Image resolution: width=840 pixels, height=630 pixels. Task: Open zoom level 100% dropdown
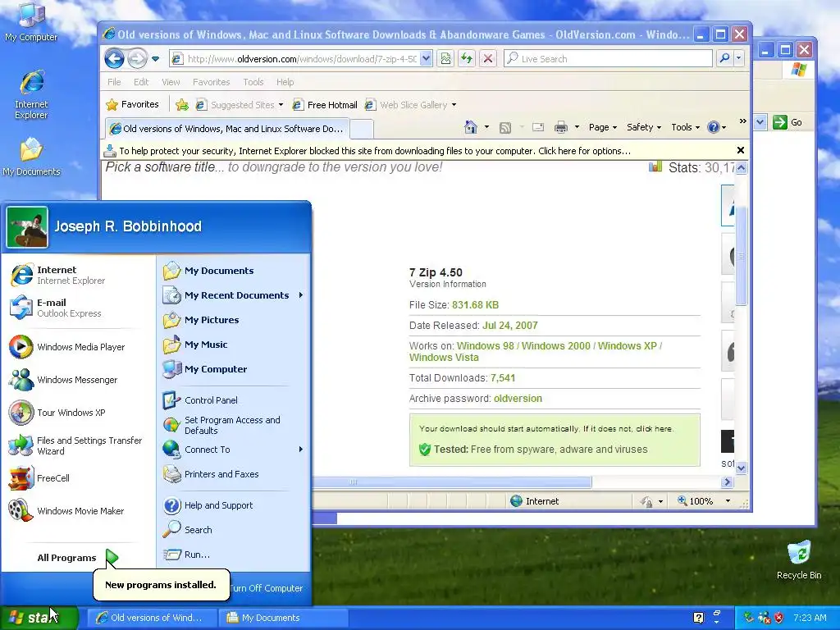coord(728,501)
